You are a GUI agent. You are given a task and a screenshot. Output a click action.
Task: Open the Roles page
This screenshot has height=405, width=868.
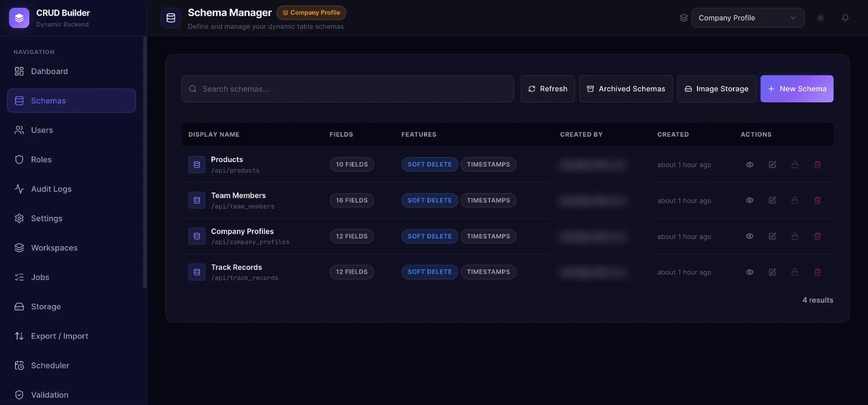(71, 159)
